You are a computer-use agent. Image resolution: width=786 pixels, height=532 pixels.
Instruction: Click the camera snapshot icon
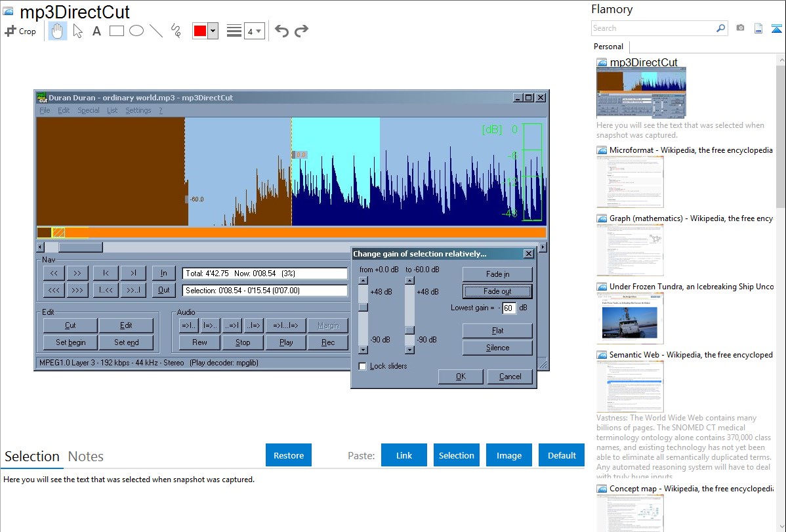pos(741,28)
